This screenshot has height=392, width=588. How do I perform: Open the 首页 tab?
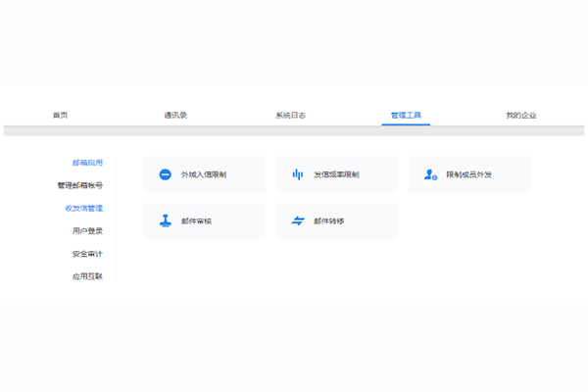tap(60, 115)
